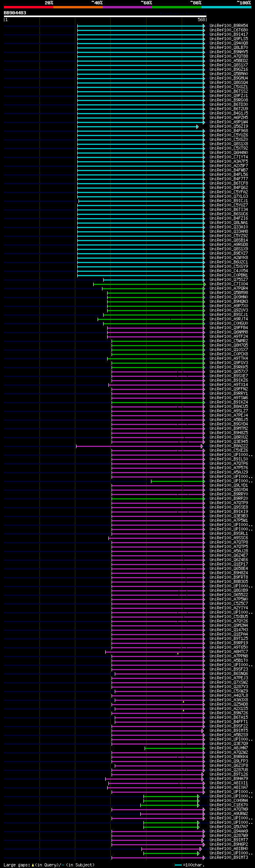Select the label UniRef100_Q7XLG3
The height and width of the screenshot is (868, 255).
229,197
